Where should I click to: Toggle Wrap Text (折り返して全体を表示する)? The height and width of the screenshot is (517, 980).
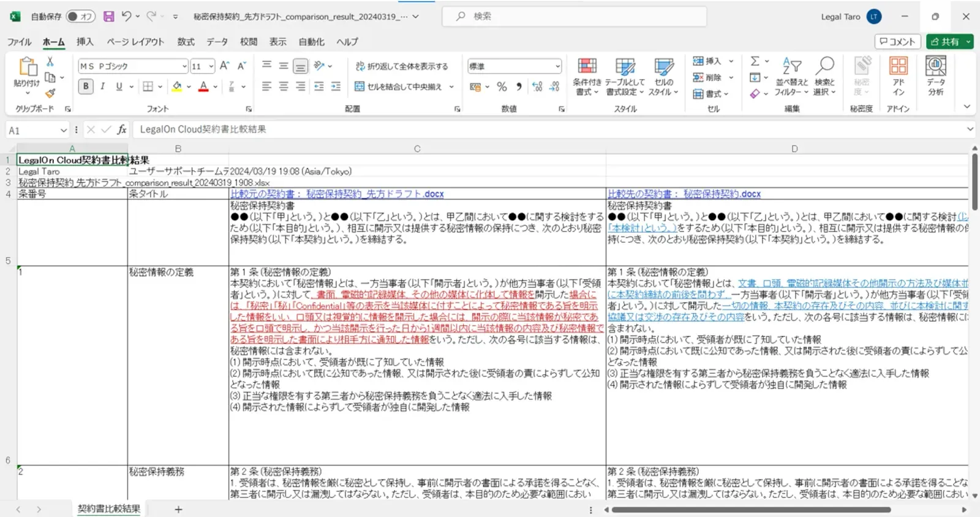tap(402, 66)
